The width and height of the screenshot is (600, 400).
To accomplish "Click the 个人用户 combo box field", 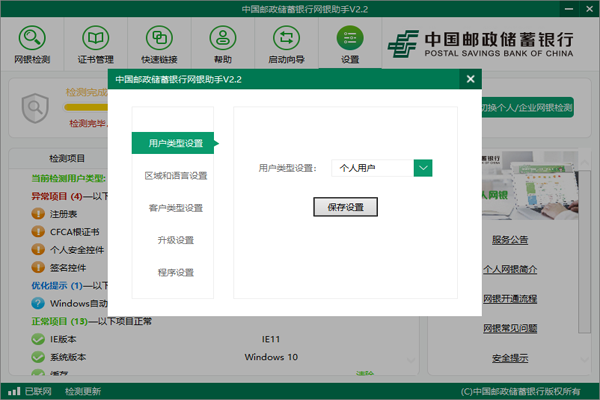I will [373, 168].
